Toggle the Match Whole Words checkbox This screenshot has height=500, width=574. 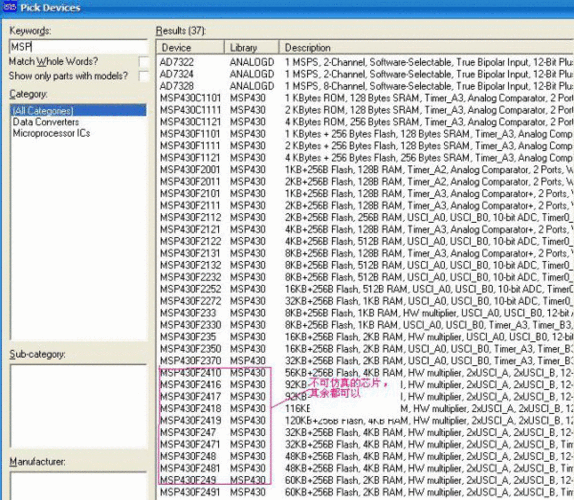coord(144,62)
